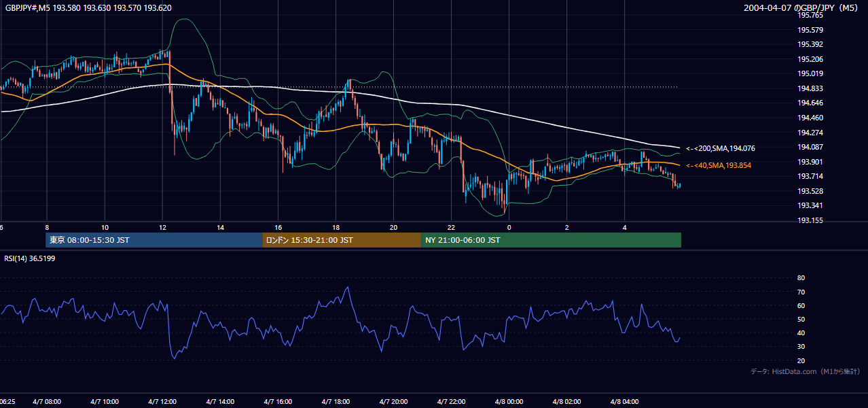Image resolution: width=868 pixels, height=408 pixels.
Task: Click price axis label 194.460
Action: point(810,118)
